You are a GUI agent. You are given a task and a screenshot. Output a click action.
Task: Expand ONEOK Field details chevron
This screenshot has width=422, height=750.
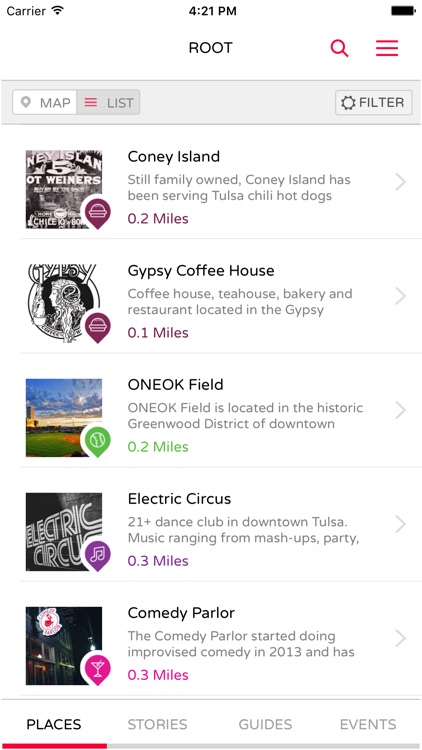tap(400, 410)
